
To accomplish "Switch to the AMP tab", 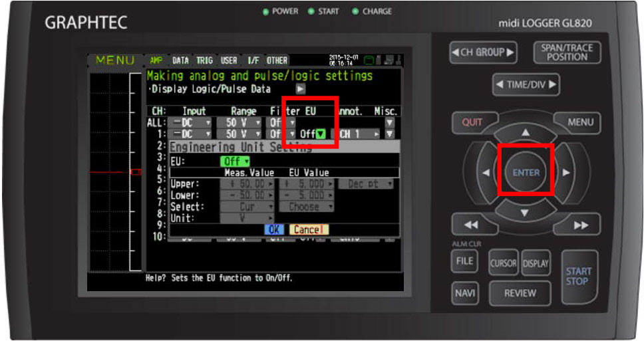I will [156, 60].
